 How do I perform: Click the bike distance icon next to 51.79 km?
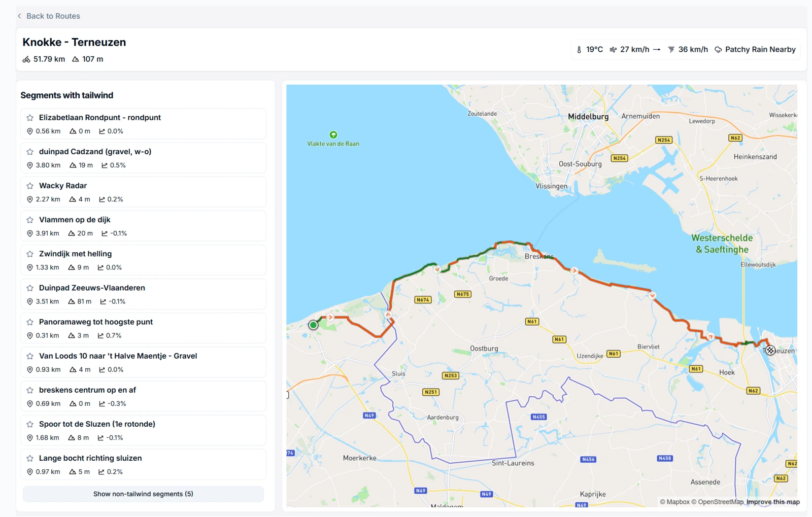point(26,59)
